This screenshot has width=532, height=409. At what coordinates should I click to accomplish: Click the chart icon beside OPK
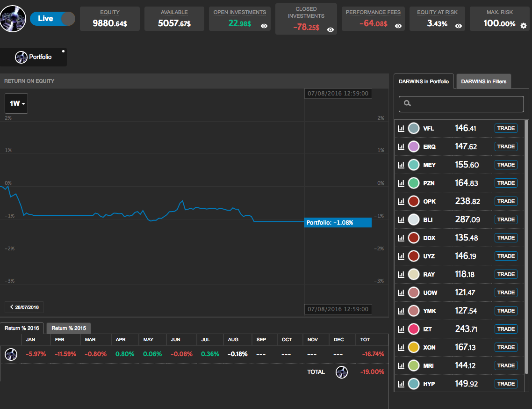point(401,201)
